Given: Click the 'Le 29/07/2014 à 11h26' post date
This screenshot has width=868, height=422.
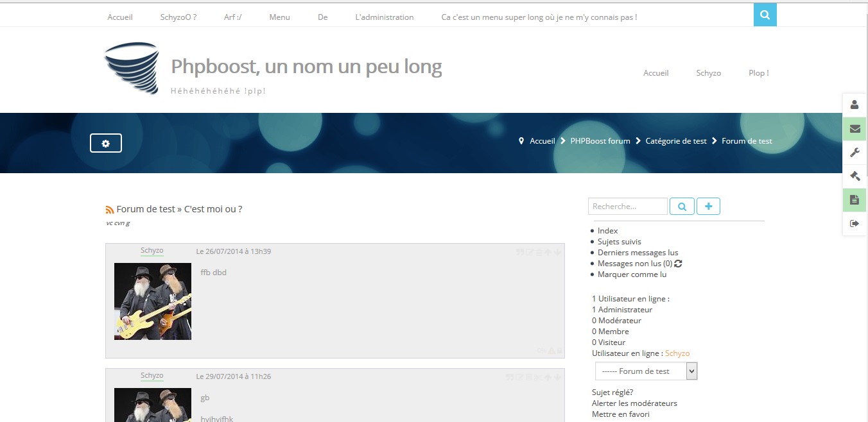Looking at the screenshot, I should pos(234,376).
